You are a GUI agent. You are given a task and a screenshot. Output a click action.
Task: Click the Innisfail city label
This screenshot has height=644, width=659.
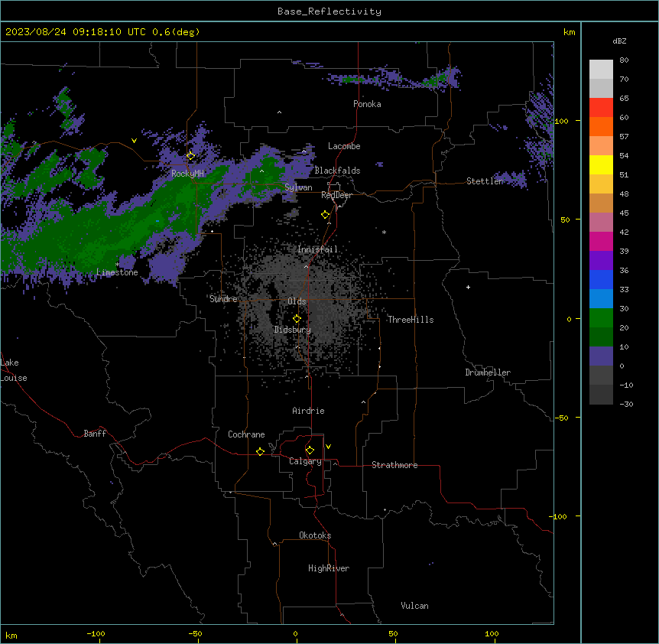(317, 249)
